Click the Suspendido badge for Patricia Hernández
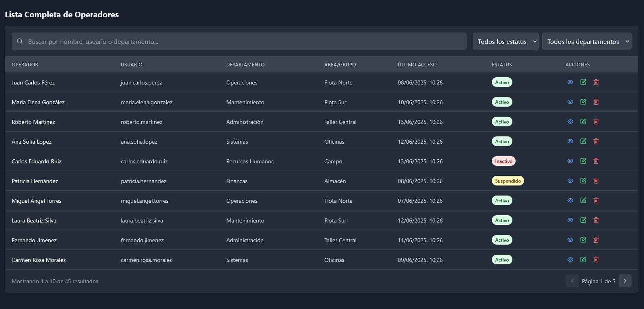 (508, 181)
